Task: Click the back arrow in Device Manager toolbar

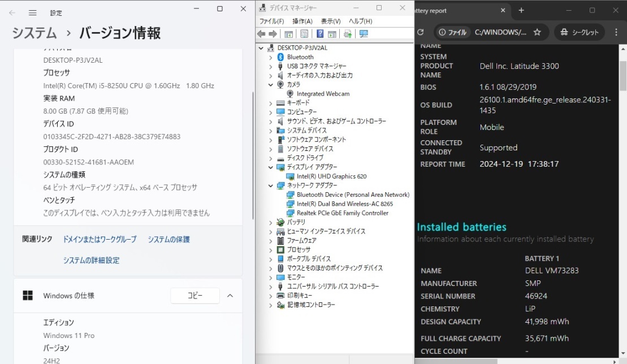Action: [262, 34]
